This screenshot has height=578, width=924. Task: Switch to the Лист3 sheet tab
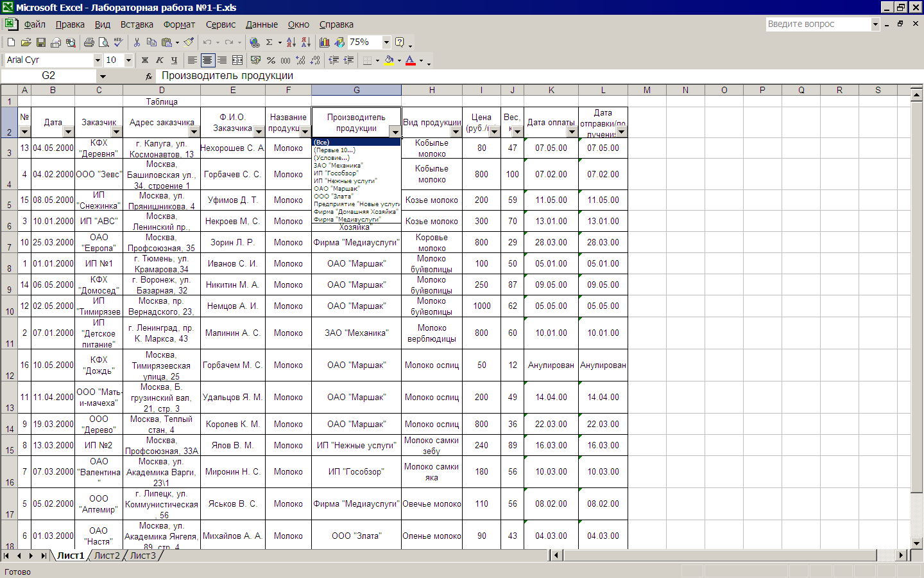[142, 556]
